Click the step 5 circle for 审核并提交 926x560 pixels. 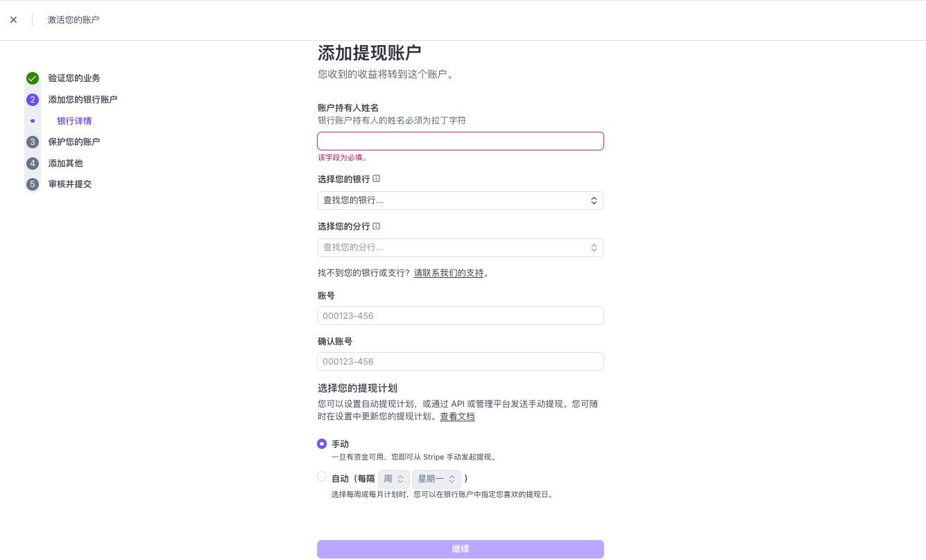(33, 184)
